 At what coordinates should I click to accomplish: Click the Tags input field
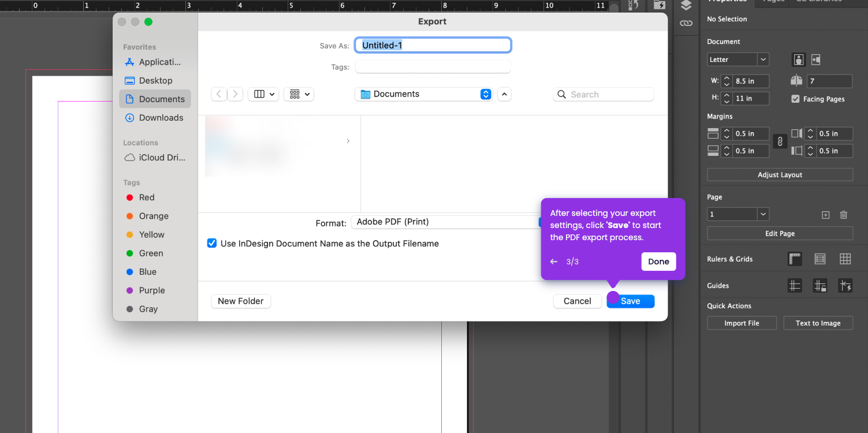tap(433, 67)
